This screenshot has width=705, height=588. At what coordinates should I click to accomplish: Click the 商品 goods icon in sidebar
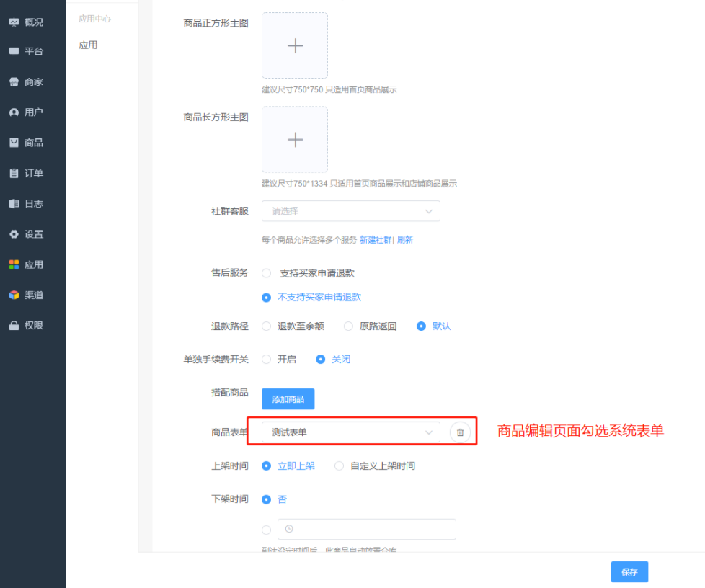click(x=14, y=143)
